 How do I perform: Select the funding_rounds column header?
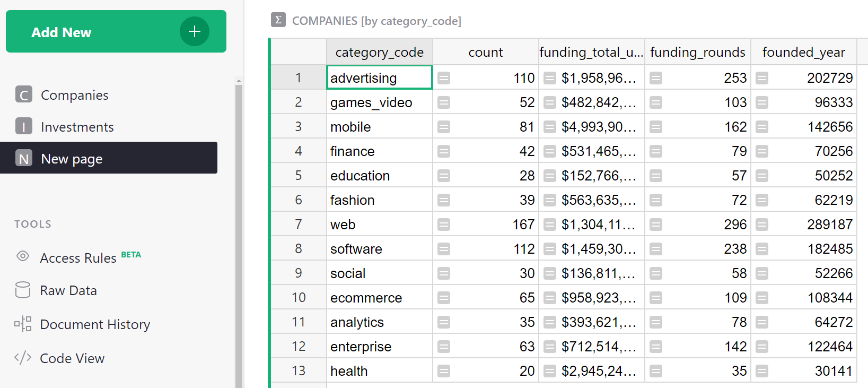tap(697, 52)
